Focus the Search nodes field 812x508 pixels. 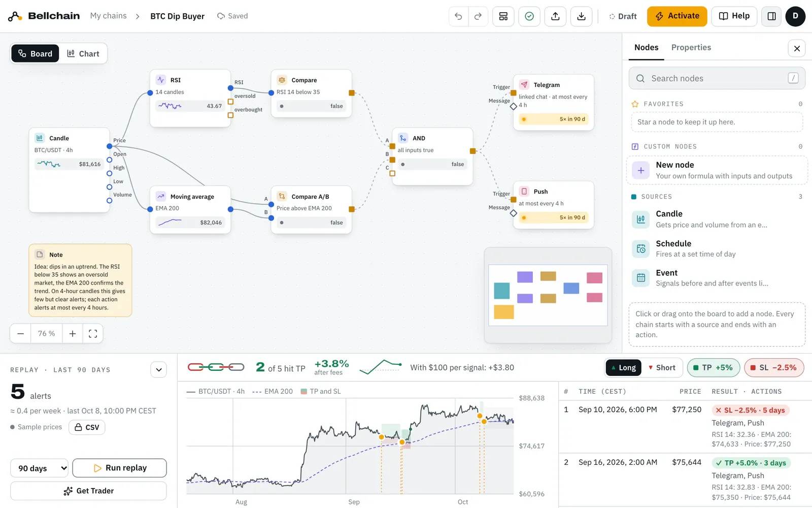pos(717,78)
